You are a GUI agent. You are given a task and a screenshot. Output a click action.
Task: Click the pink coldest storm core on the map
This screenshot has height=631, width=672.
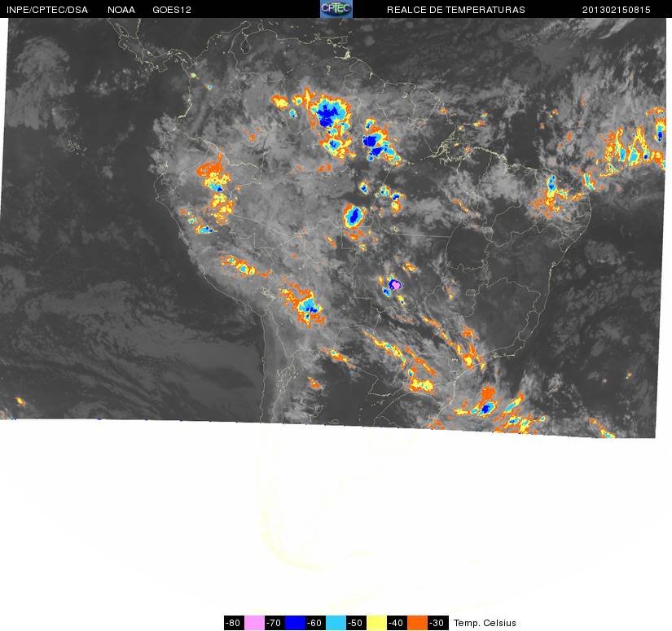396,284
